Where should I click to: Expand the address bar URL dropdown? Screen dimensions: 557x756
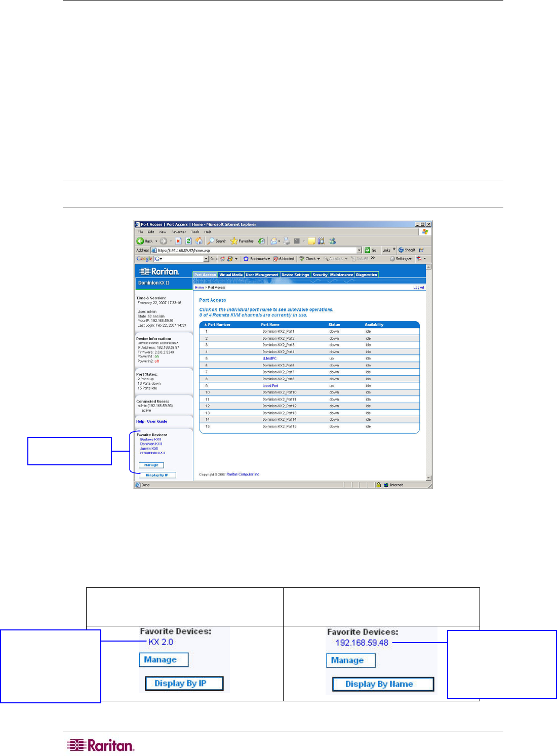(x=360, y=250)
